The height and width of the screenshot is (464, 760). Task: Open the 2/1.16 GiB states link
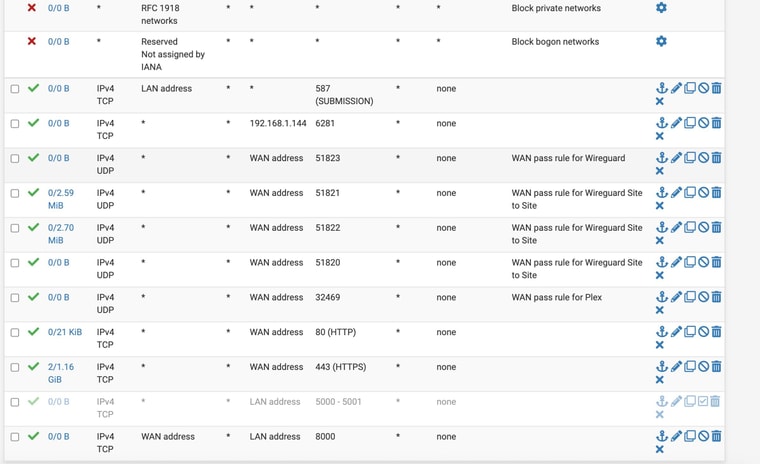(61, 373)
